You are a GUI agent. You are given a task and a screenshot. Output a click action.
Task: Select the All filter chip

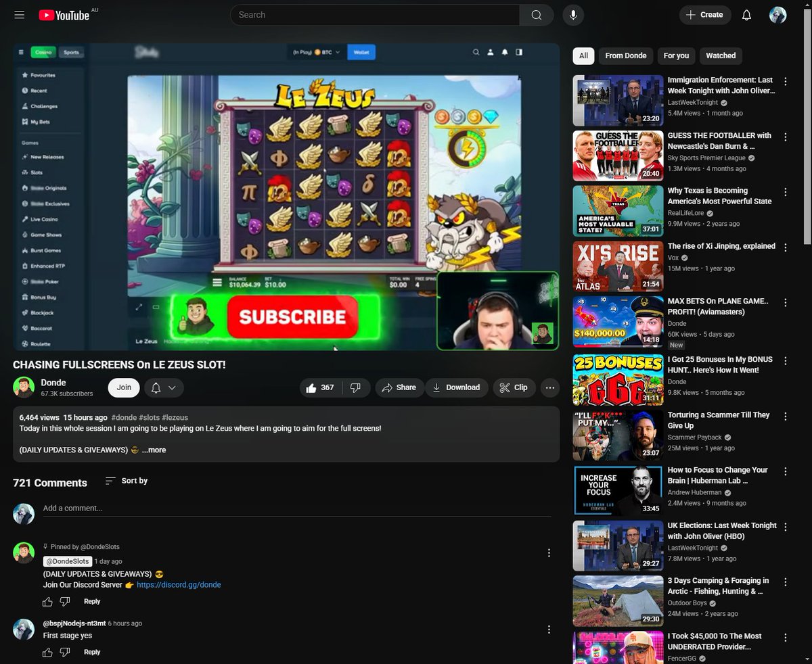pos(583,55)
